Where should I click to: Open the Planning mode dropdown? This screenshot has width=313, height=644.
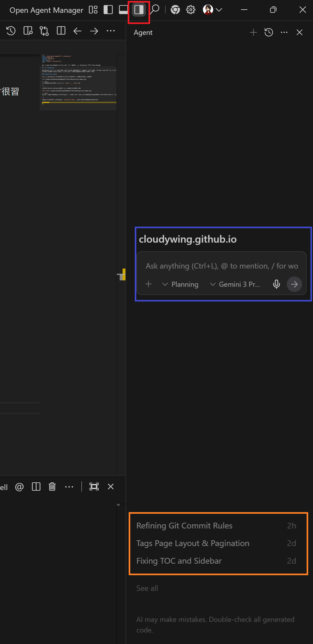pyautogui.click(x=180, y=284)
